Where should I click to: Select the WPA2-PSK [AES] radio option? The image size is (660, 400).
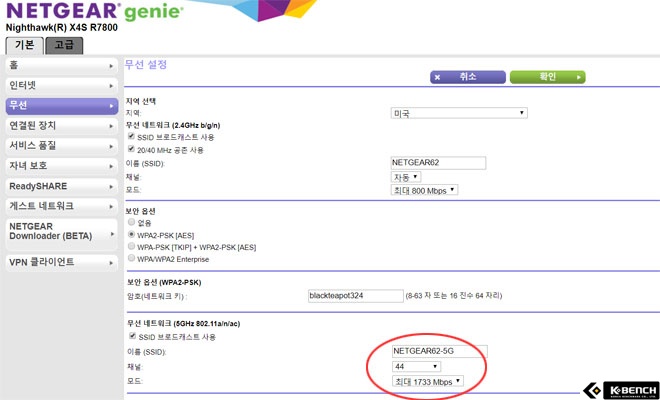click(x=132, y=234)
